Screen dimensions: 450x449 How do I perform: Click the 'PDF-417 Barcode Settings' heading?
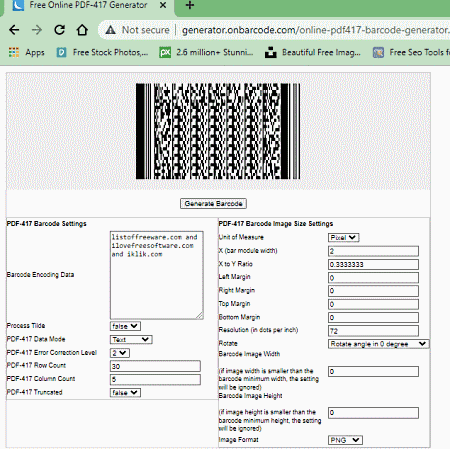point(47,224)
